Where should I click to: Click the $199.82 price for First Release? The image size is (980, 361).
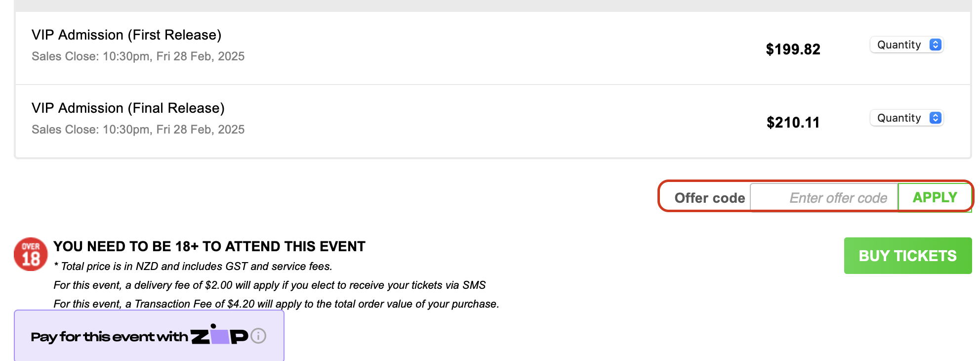point(792,49)
